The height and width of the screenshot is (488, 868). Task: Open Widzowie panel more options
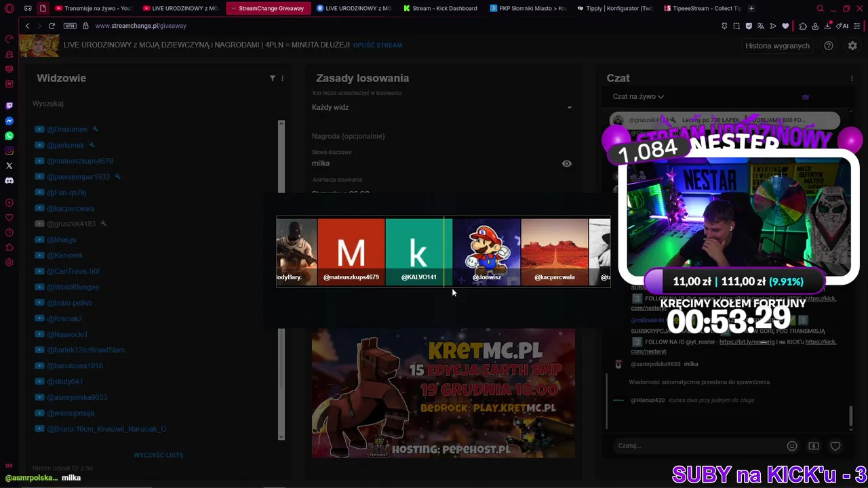coord(283,78)
